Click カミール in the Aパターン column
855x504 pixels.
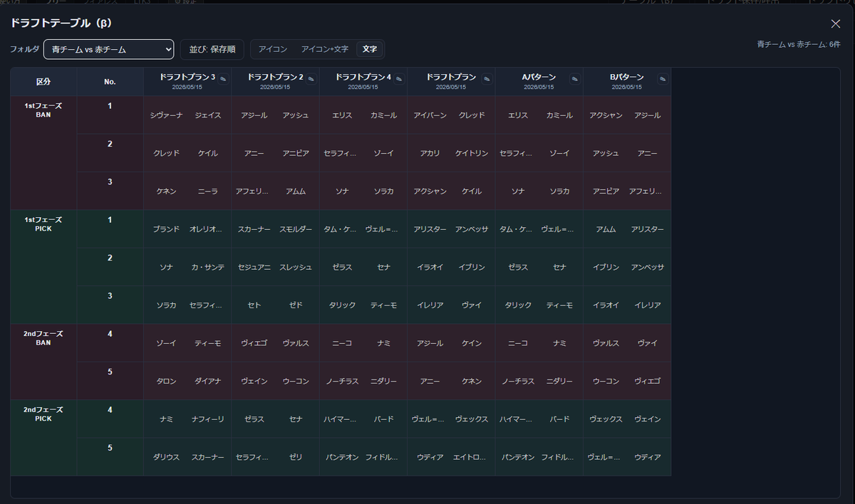coord(559,115)
